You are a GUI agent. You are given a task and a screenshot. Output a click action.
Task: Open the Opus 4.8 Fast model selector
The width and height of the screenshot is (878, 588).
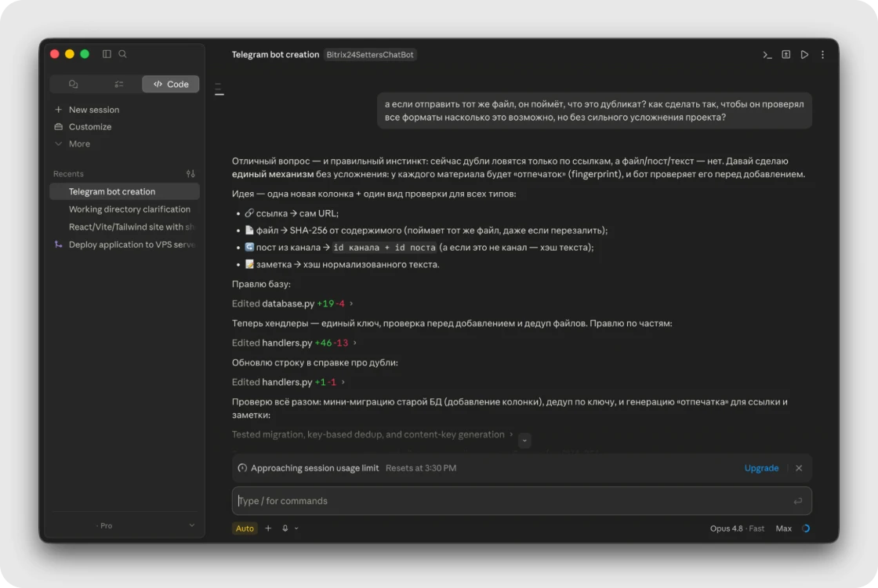pyautogui.click(x=737, y=528)
